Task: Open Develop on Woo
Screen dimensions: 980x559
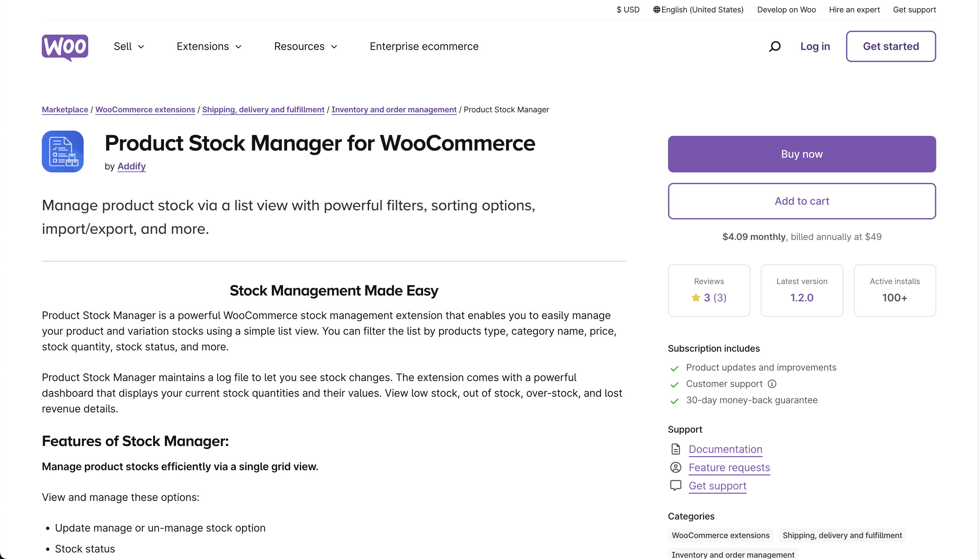Action: (786, 9)
